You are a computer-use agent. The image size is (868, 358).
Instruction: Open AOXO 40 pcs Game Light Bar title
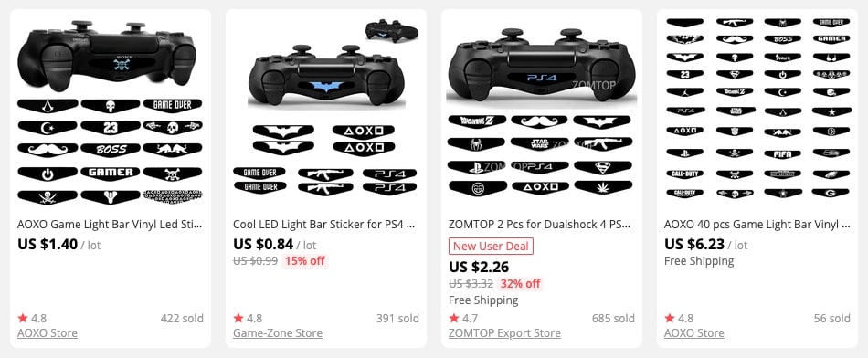(x=757, y=225)
